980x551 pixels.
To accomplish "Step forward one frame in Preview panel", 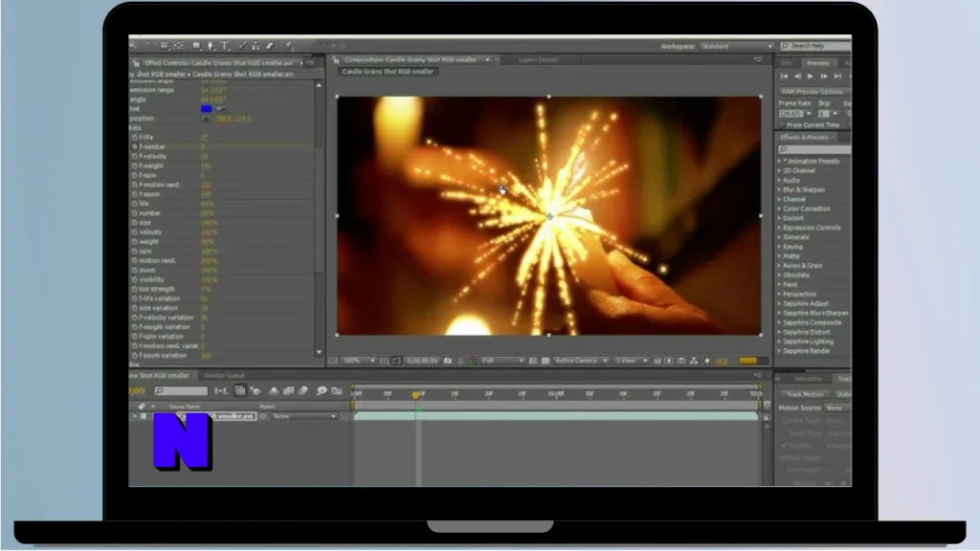I will [x=824, y=77].
